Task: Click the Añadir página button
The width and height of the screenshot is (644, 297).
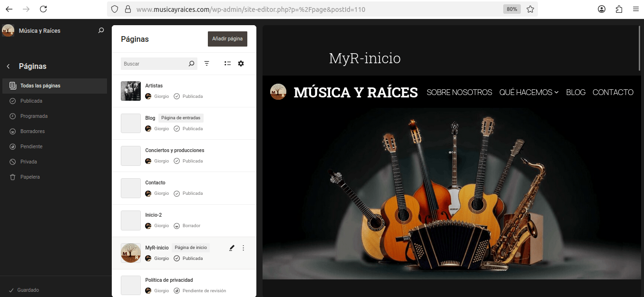Action: click(x=227, y=39)
